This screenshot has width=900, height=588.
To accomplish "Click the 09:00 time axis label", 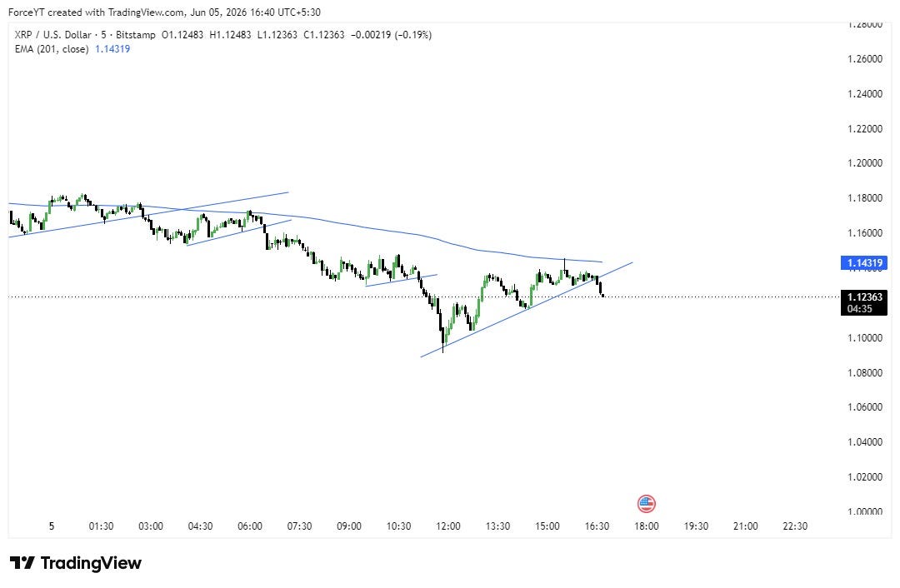I will point(349,526).
